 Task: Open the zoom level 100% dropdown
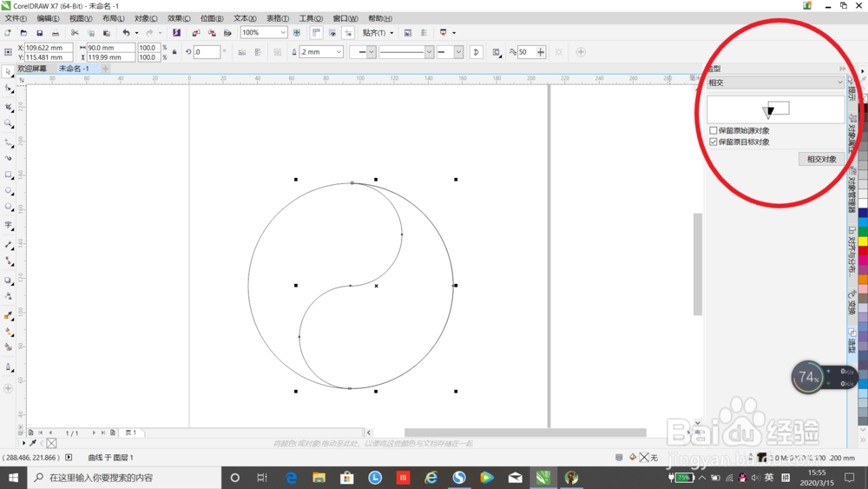pyautogui.click(x=283, y=33)
